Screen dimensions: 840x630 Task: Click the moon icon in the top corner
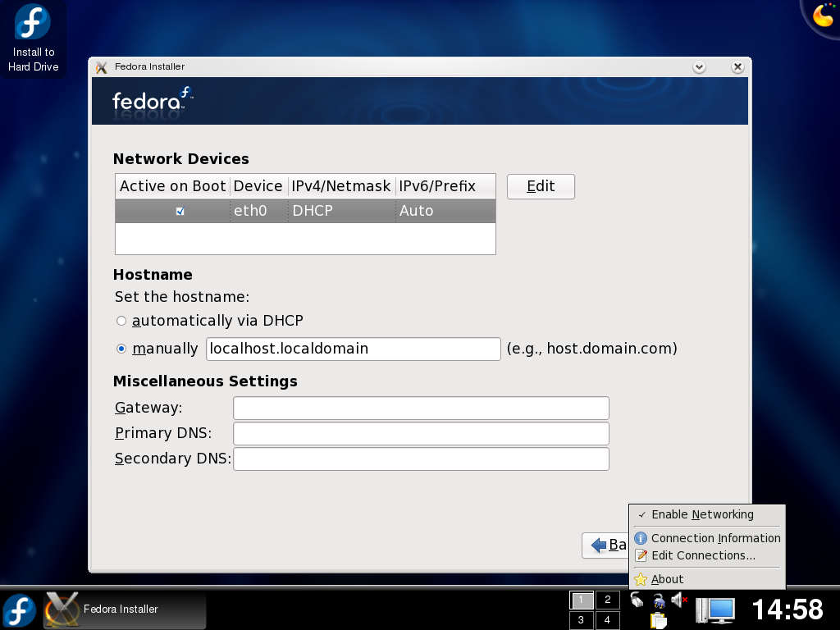coord(823,15)
